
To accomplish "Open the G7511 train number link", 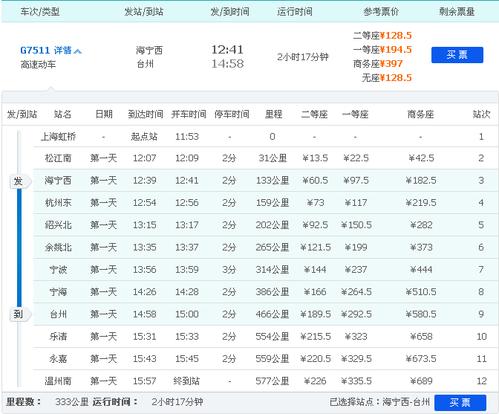I will tap(35, 50).
